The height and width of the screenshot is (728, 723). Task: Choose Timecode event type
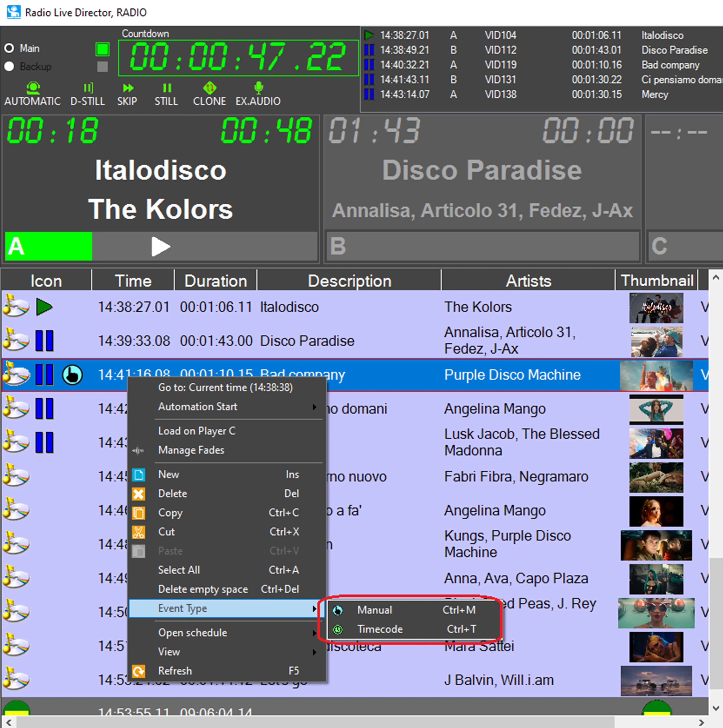[380, 629]
